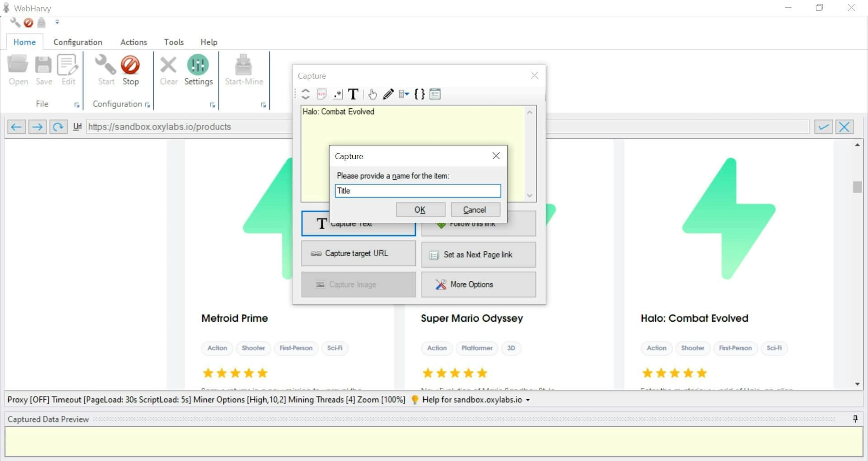The height and width of the screenshot is (461, 868).
Task: Go forward in the embedded browser
Action: coord(37,127)
